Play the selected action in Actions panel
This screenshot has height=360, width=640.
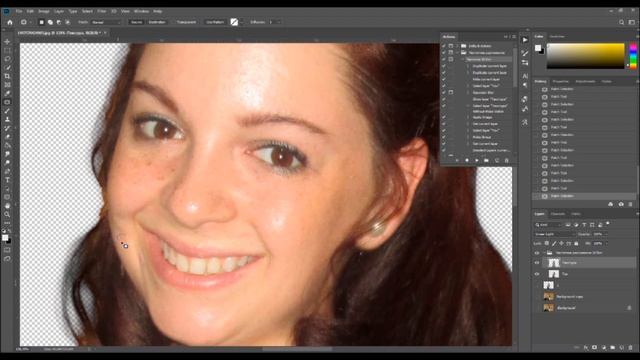tap(477, 160)
